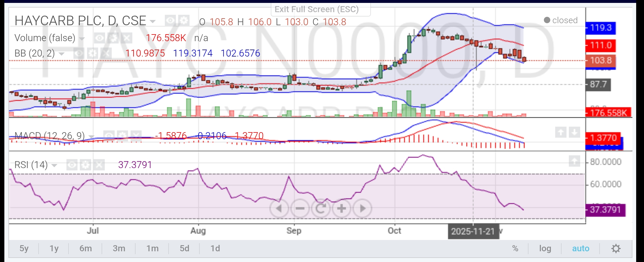Click the RSI (14) label
The height and width of the screenshot is (262, 644).
pyautogui.click(x=31, y=165)
